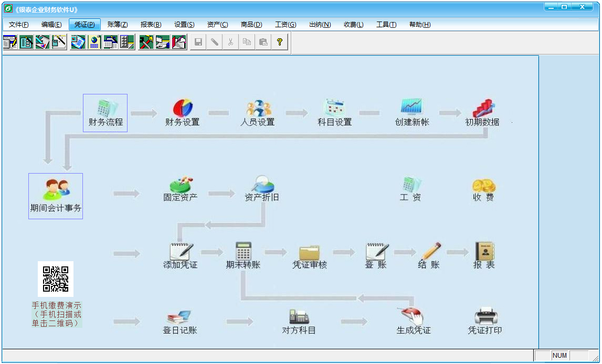
Task: Open the 账簿(Z) menu
Action: [x=118, y=25]
